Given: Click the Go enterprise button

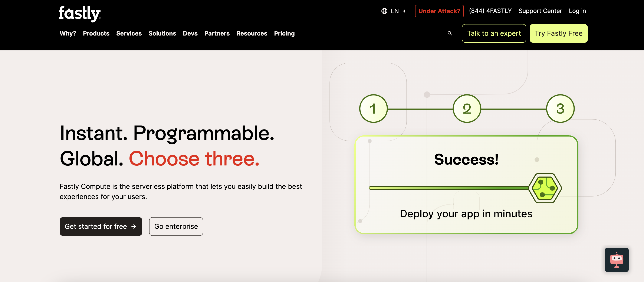Looking at the screenshot, I should [176, 226].
